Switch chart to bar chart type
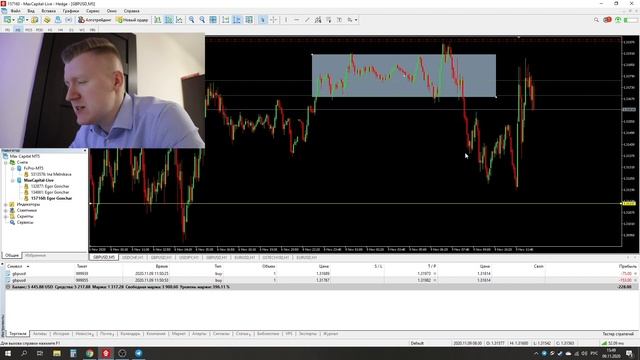The image size is (640, 360). (158, 20)
